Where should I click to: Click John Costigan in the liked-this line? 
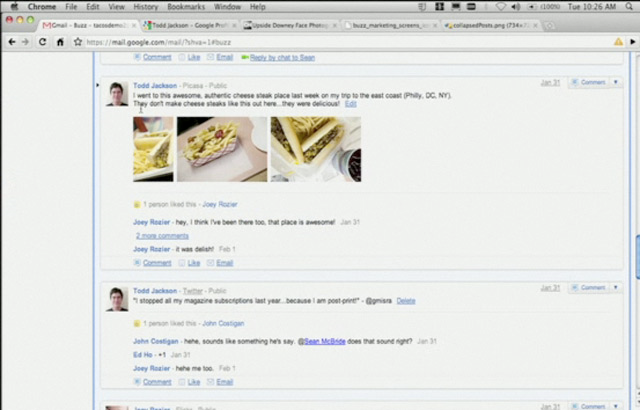tap(223, 324)
